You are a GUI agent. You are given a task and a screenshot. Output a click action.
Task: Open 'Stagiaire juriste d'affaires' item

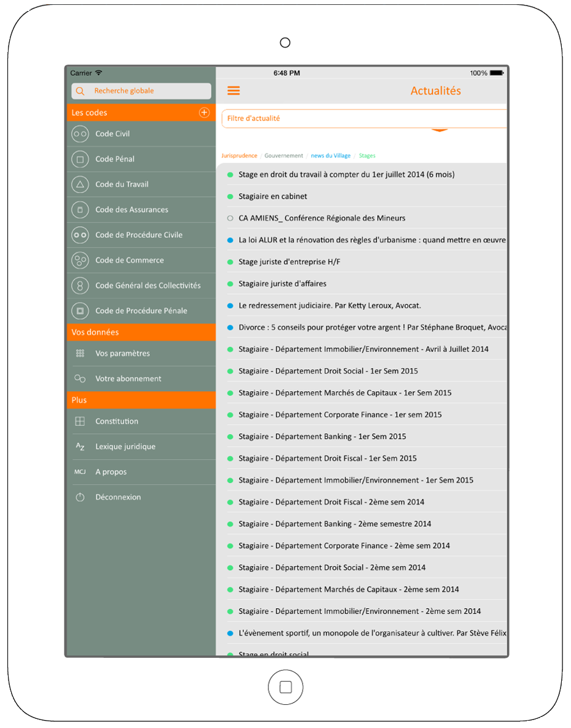[362, 284]
